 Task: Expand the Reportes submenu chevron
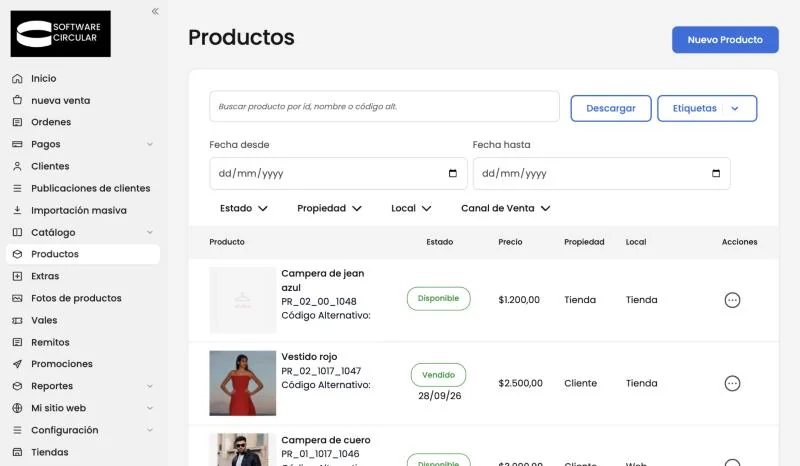point(150,386)
